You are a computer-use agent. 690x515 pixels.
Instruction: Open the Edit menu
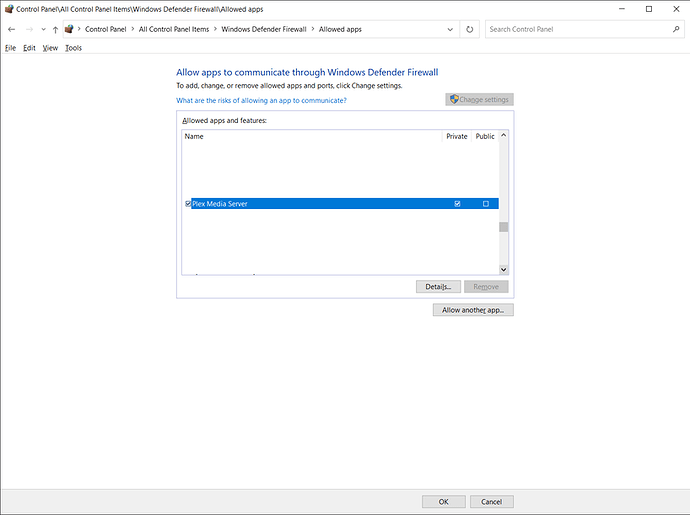pyautogui.click(x=29, y=48)
